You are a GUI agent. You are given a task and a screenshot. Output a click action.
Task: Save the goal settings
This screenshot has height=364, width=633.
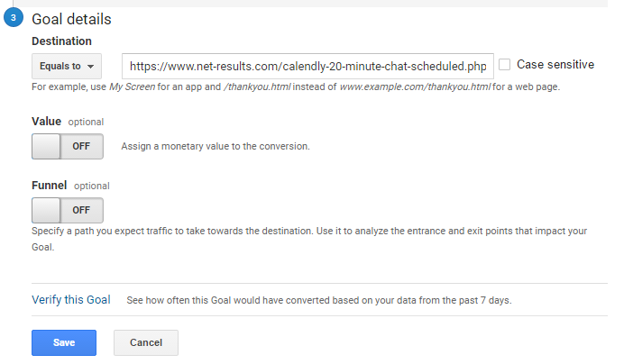point(64,342)
